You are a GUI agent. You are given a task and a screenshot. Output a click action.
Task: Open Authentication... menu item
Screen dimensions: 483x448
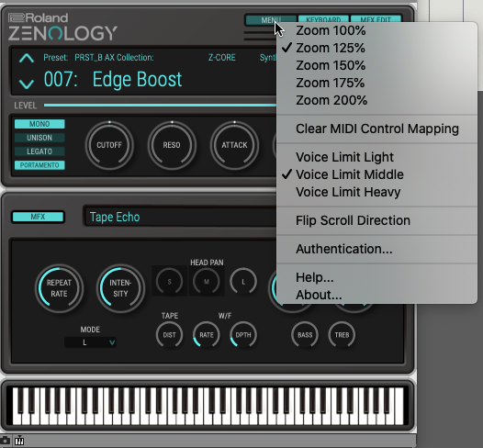coord(377,249)
